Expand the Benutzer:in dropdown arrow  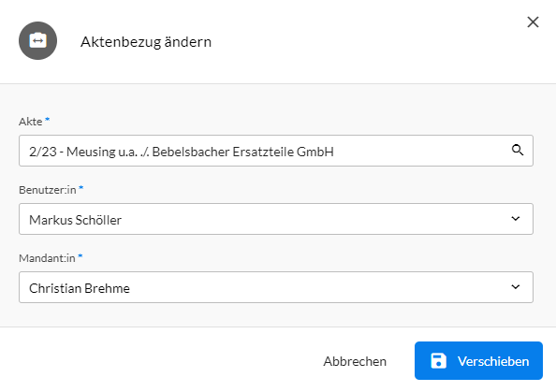coord(516,219)
